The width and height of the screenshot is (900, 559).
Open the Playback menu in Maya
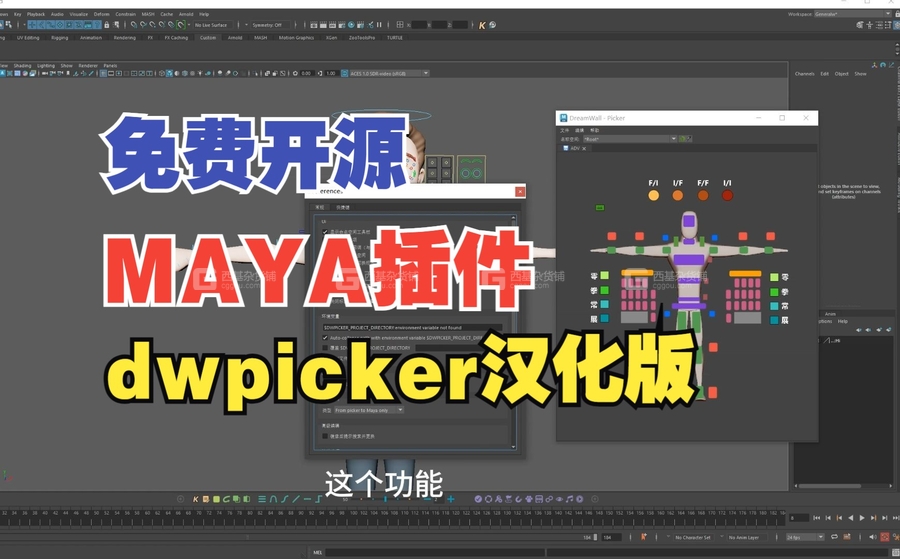pos(36,14)
